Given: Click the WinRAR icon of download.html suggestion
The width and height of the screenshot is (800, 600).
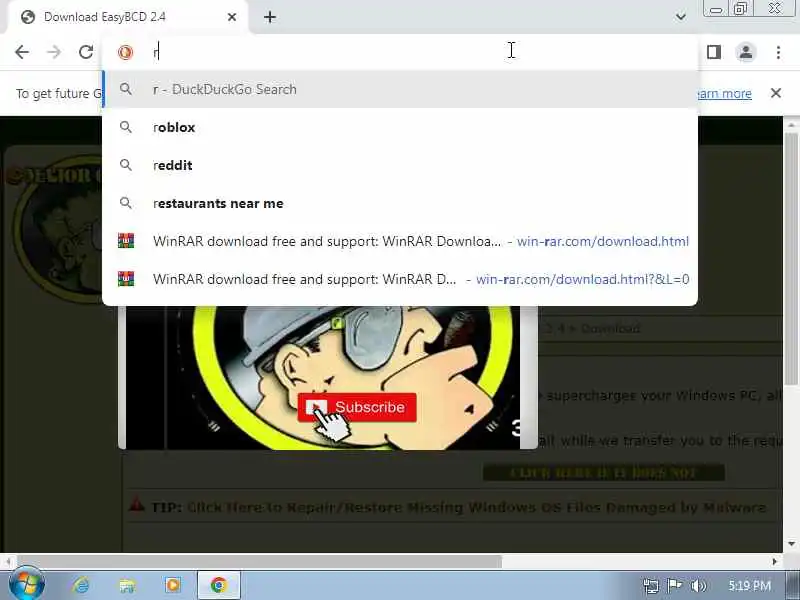Looking at the screenshot, I should point(126,241).
